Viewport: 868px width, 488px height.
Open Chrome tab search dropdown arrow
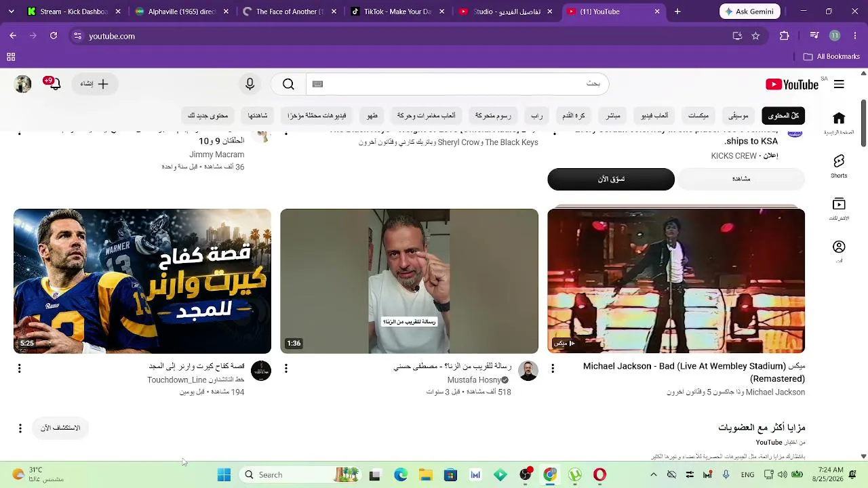point(12,12)
